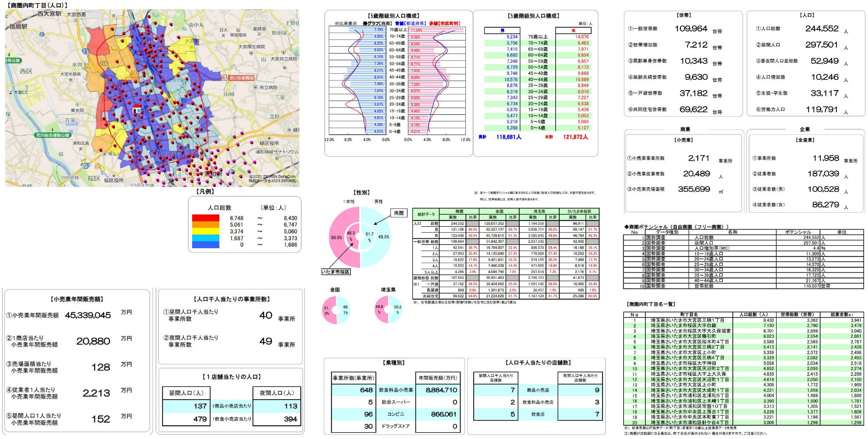Screen dimensions: 868x439
Task: Click the Route 17 shield on the map
Action: coord(86,51)
